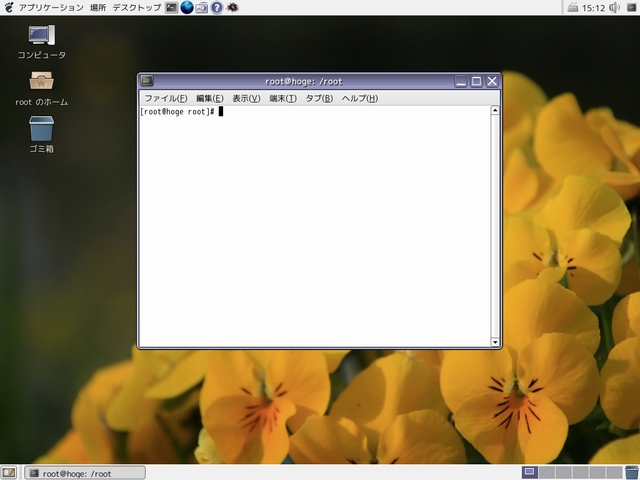640x480 pixels.
Task: Open the タブ(B) menu in terminal
Action: pos(319,98)
